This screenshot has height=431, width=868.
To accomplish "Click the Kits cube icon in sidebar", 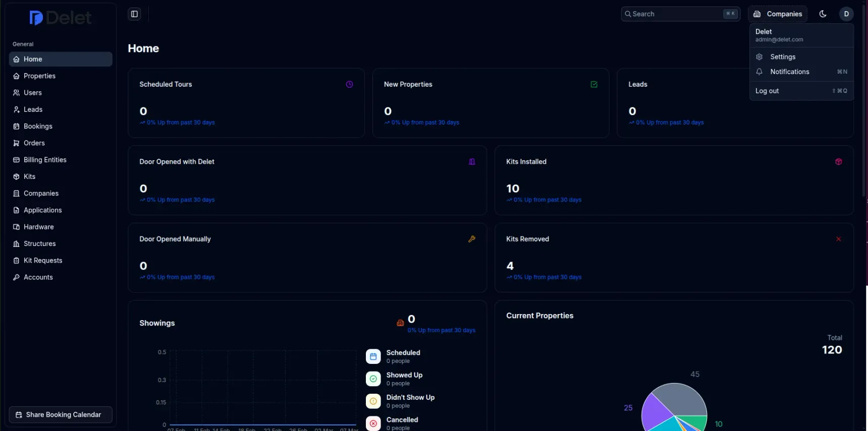I will pyautogui.click(x=17, y=176).
